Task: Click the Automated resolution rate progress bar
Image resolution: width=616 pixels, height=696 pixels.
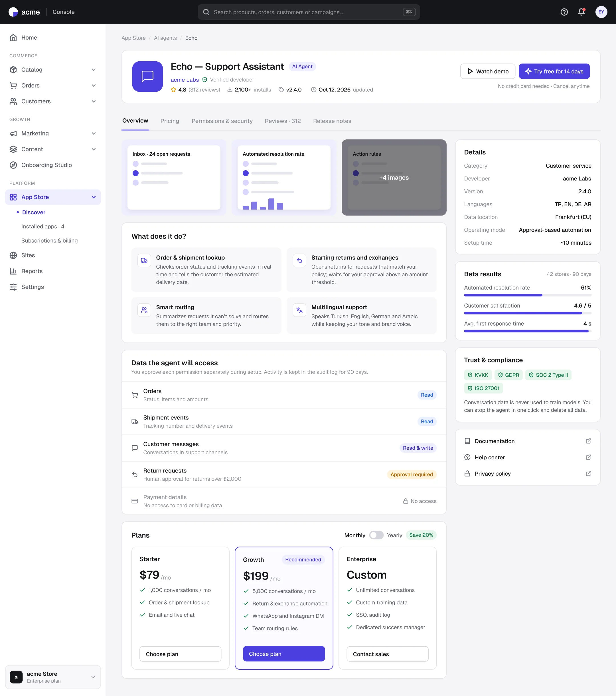Action: tap(528, 295)
